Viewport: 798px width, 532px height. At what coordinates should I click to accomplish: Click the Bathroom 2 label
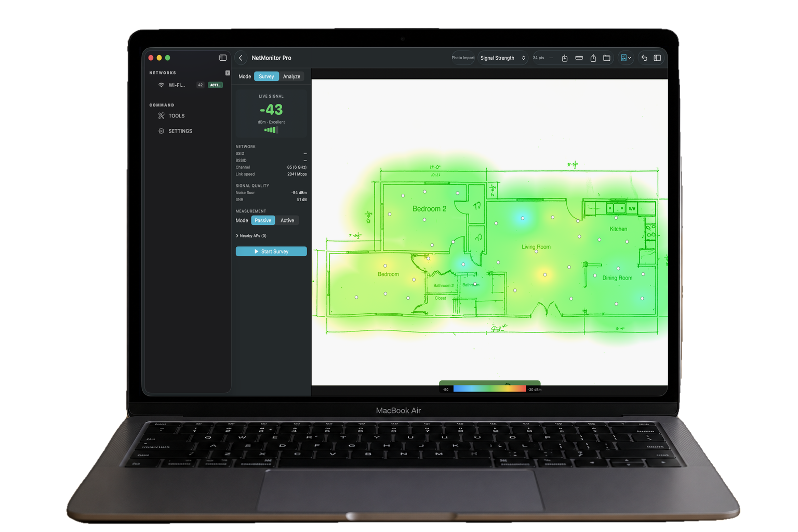pos(444,286)
